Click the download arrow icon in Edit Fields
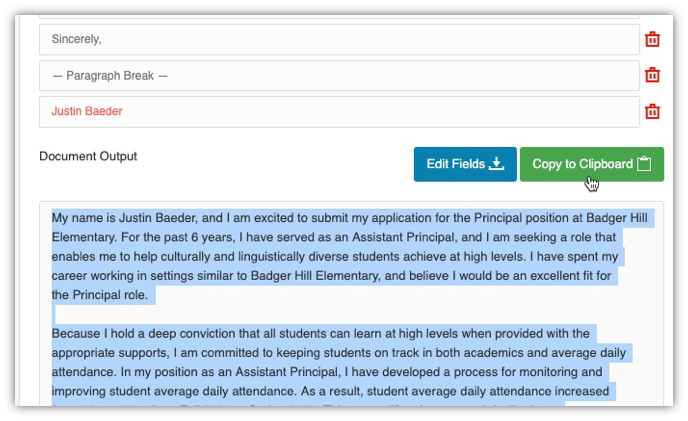 point(497,164)
